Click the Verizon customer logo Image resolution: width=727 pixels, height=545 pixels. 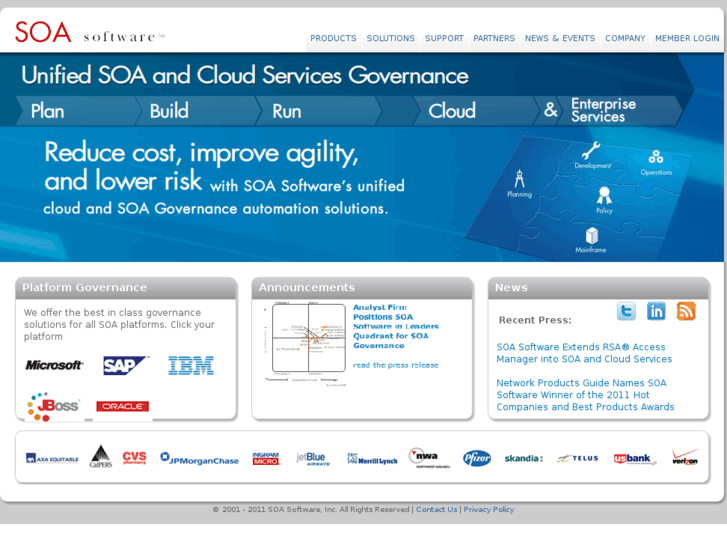tap(685, 457)
